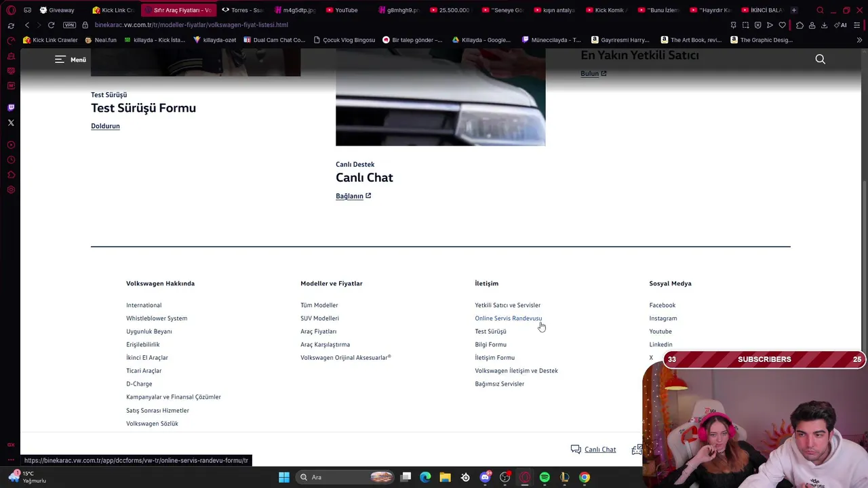Click the padlock site info icon
This screenshot has width=868, height=488.
[x=85, y=25]
